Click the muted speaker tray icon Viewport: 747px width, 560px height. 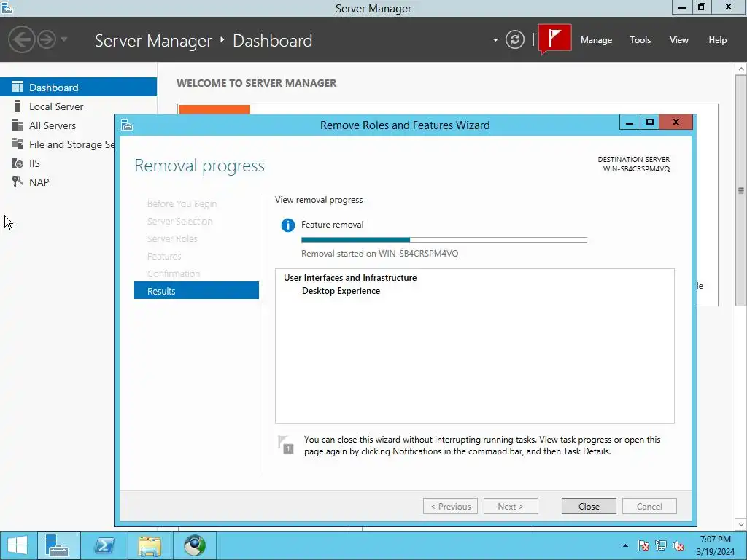[x=678, y=545]
